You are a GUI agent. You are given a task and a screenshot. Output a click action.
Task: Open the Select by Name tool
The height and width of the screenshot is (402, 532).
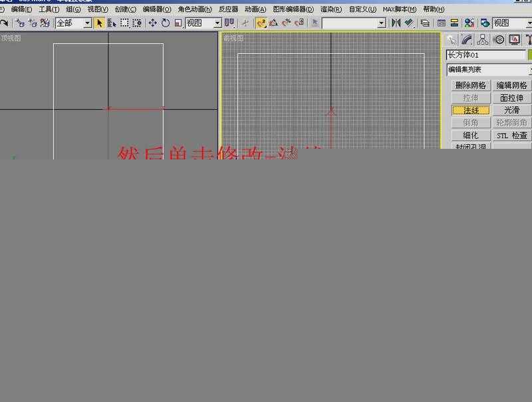point(112,23)
